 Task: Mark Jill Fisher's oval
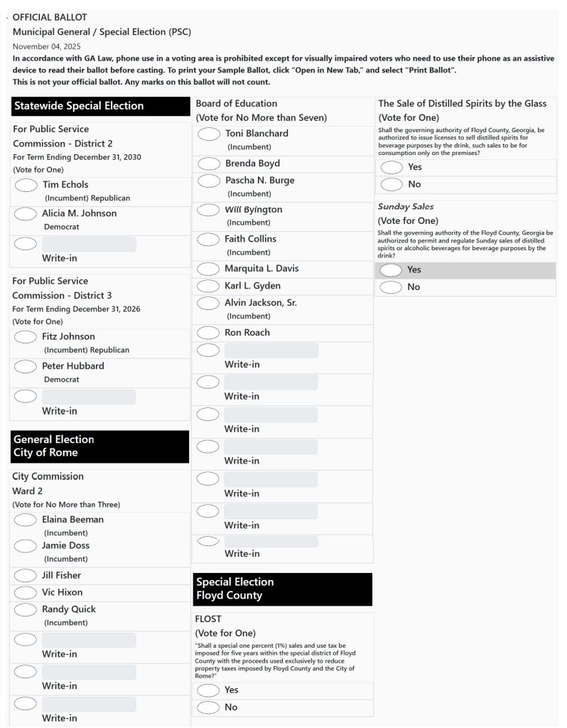click(26, 576)
